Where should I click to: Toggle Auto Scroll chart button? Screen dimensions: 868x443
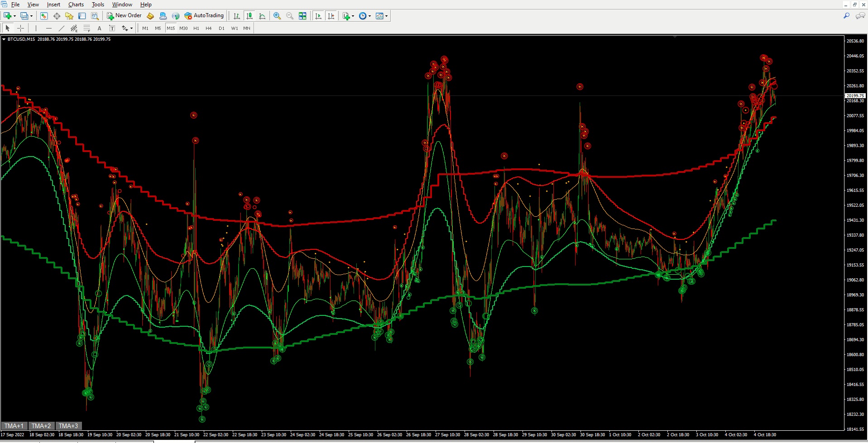point(318,16)
